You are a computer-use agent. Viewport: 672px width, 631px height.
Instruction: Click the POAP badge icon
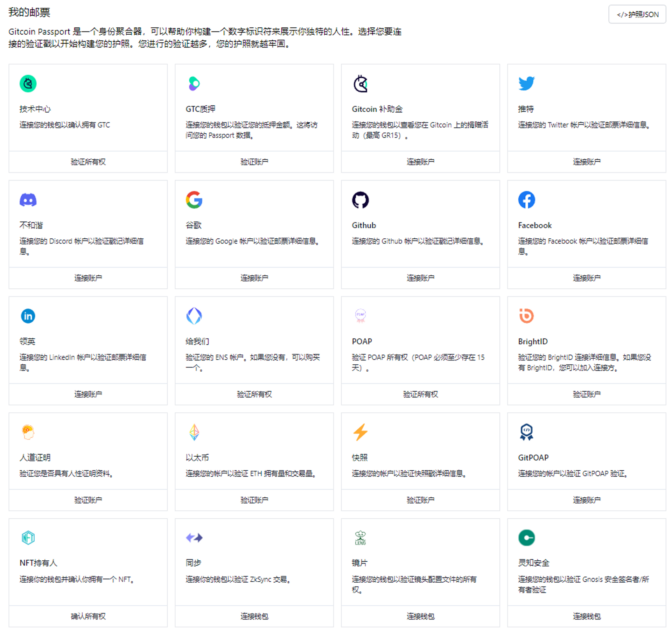[x=360, y=315]
